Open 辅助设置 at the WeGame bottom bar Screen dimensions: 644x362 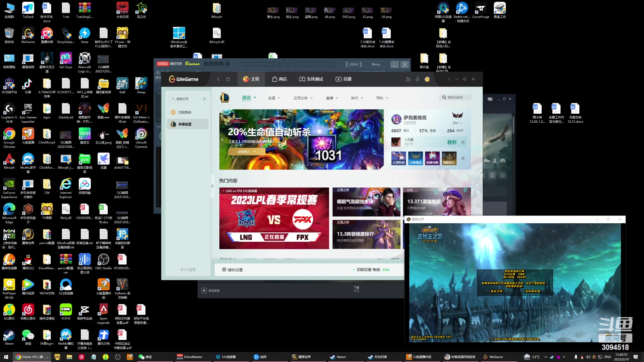(x=232, y=270)
